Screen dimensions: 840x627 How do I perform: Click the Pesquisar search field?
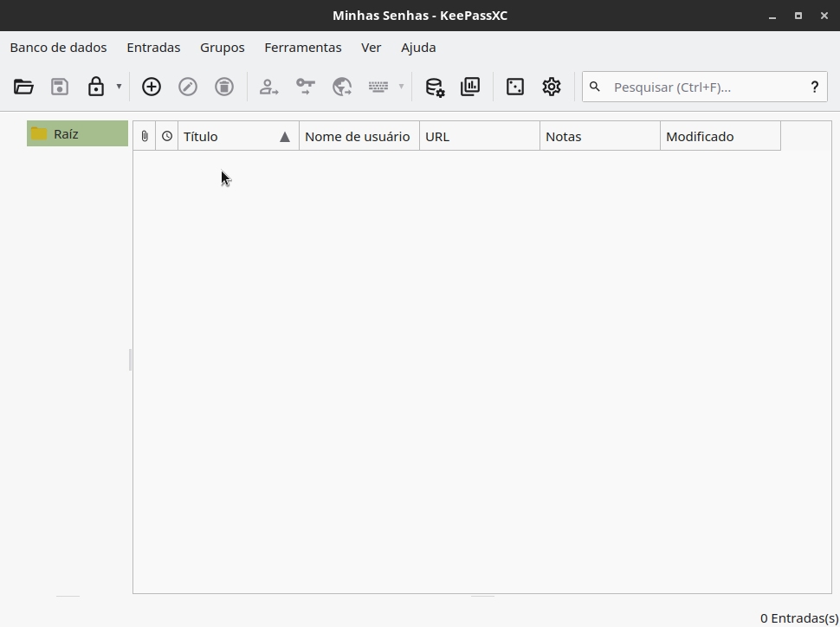click(704, 87)
